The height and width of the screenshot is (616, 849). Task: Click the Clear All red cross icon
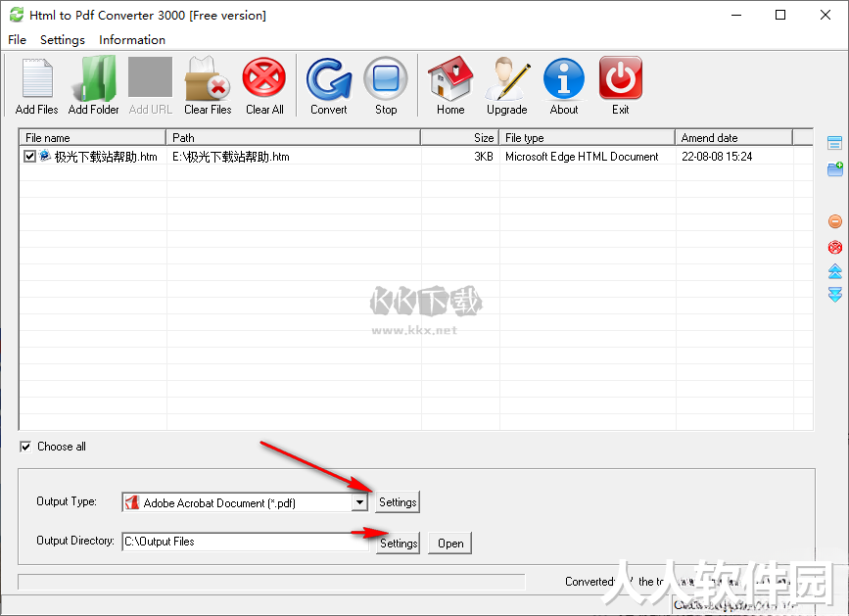point(264,78)
